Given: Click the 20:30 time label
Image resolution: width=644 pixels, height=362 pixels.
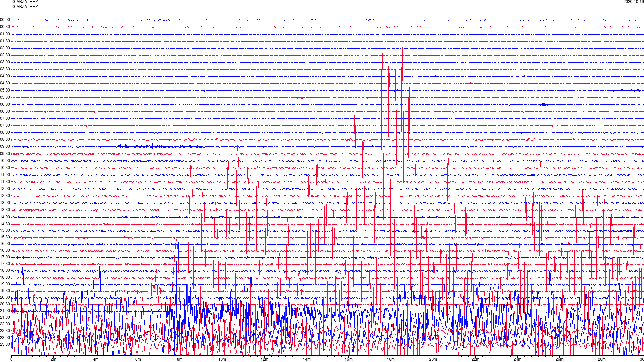Looking at the screenshot, I should 5,304.
